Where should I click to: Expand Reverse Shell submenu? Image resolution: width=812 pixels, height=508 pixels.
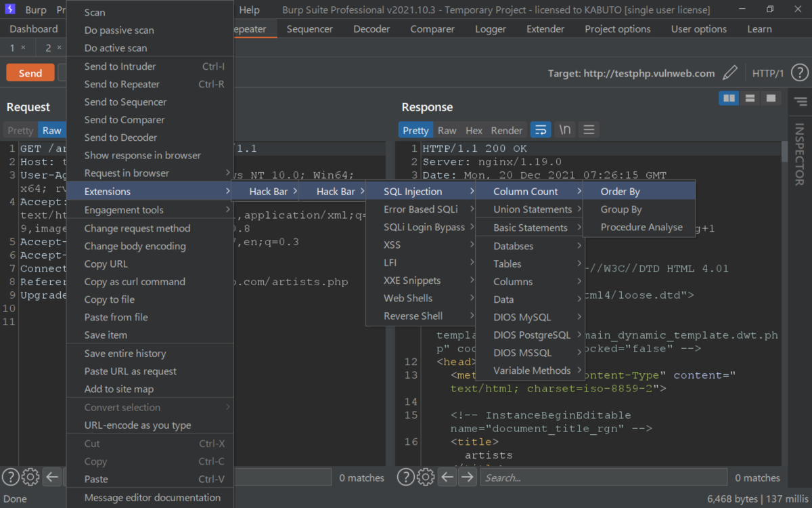(421, 316)
